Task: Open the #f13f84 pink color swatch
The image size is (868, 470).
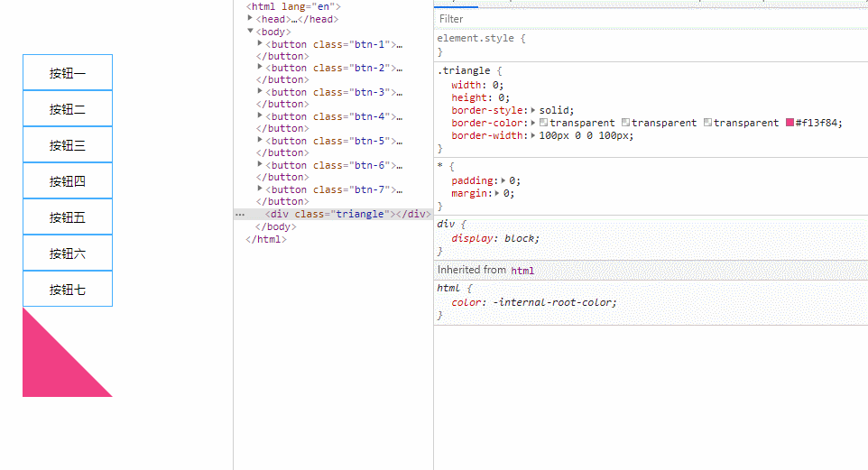Action: pyautogui.click(x=790, y=123)
